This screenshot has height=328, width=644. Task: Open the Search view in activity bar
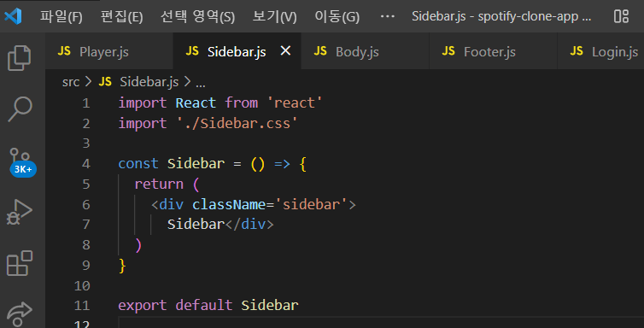click(20, 109)
